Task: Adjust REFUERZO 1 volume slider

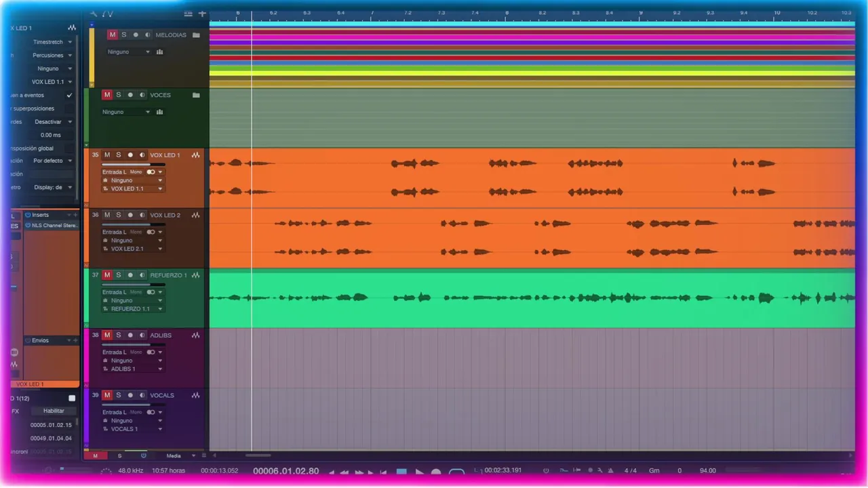Action: [134, 284]
